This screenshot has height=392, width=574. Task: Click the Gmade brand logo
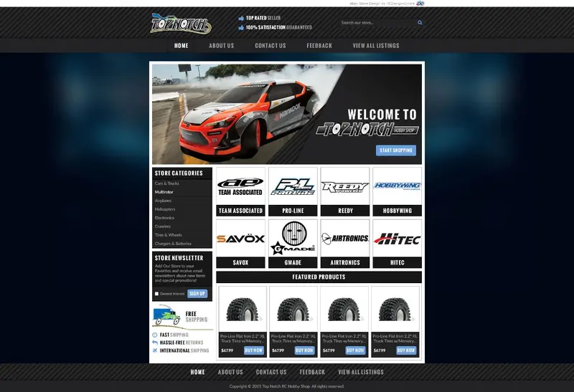coord(293,239)
